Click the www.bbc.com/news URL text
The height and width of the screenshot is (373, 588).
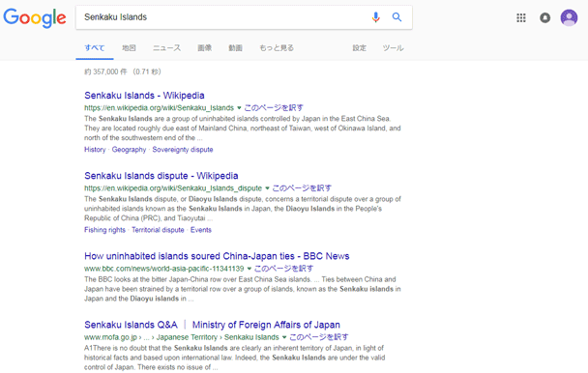[163, 269]
